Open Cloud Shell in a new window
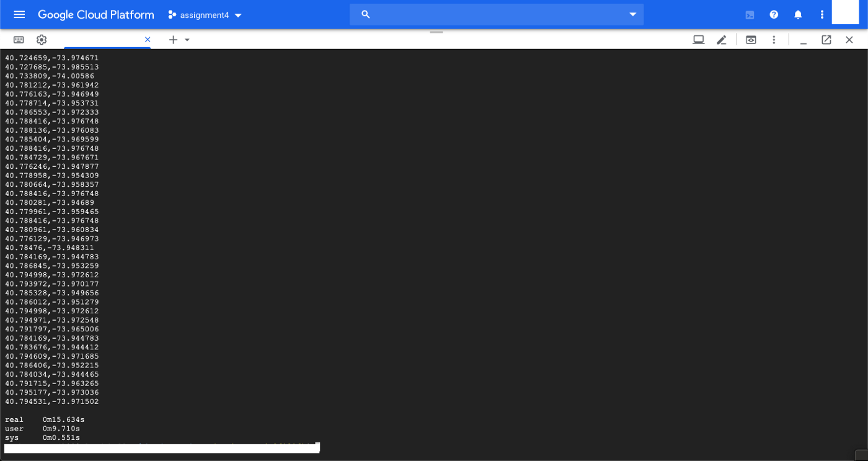Screen dimensions: 868x461 point(826,40)
